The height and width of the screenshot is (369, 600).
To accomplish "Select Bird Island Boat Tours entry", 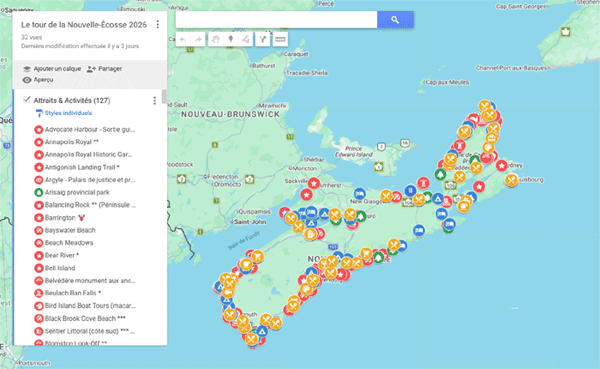I will tap(90, 305).
